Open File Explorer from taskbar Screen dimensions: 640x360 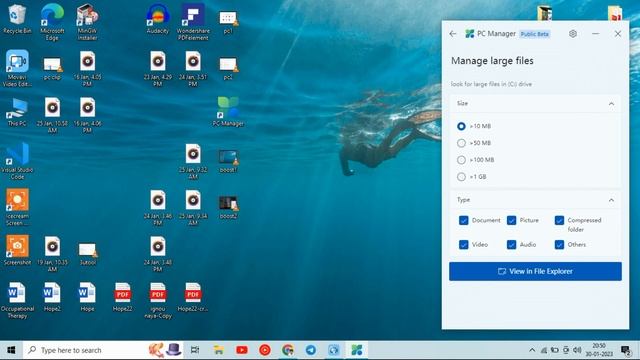[219, 350]
